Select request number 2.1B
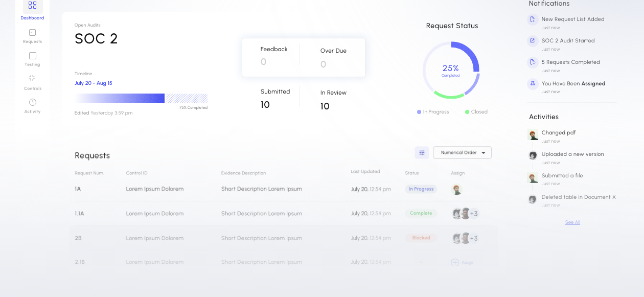 click(80, 262)
